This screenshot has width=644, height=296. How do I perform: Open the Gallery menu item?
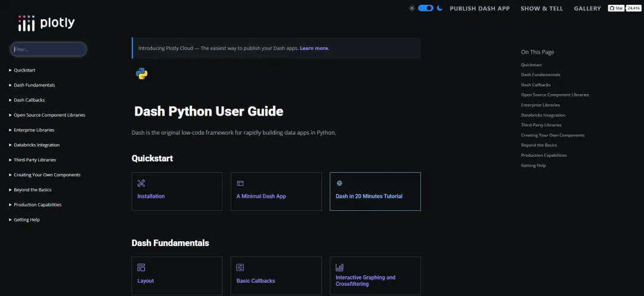click(x=587, y=9)
